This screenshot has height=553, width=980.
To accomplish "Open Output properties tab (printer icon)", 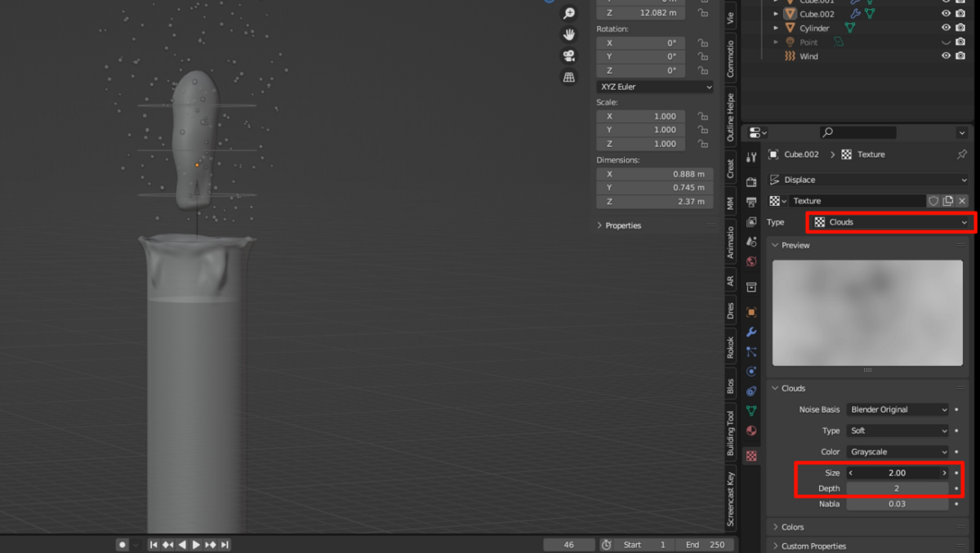I will [751, 202].
